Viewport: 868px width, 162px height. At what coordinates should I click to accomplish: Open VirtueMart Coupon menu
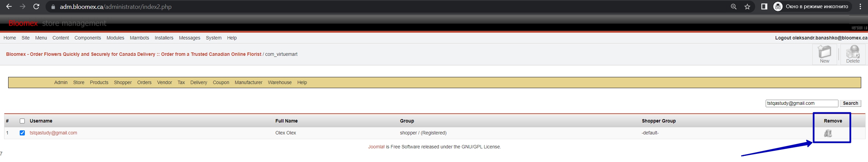pyautogui.click(x=221, y=82)
